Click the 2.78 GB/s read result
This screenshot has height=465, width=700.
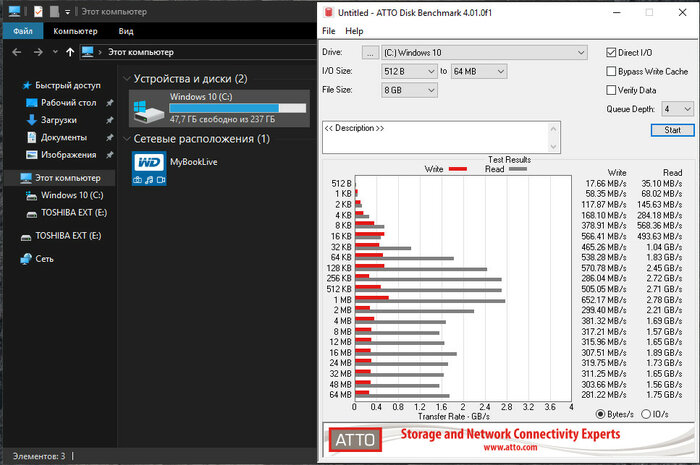pos(664,300)
